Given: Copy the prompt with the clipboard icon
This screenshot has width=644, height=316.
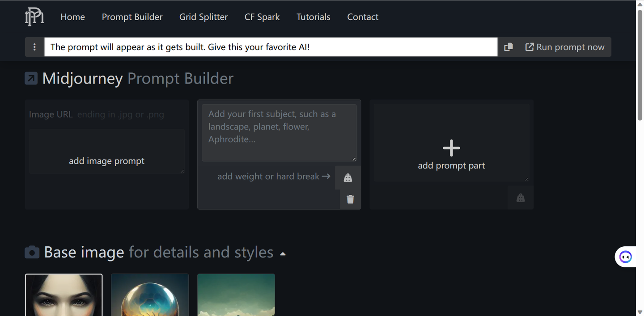Looking at the screenshot, I should (508, 47).
